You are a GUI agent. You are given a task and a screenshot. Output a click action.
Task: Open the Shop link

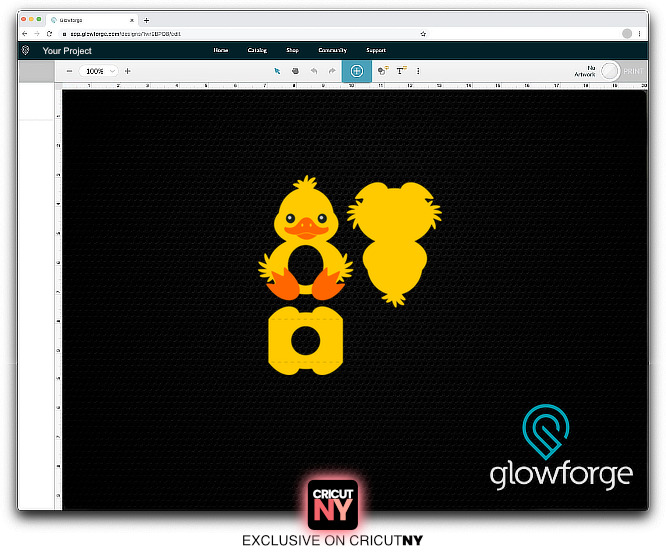[292, 50]
